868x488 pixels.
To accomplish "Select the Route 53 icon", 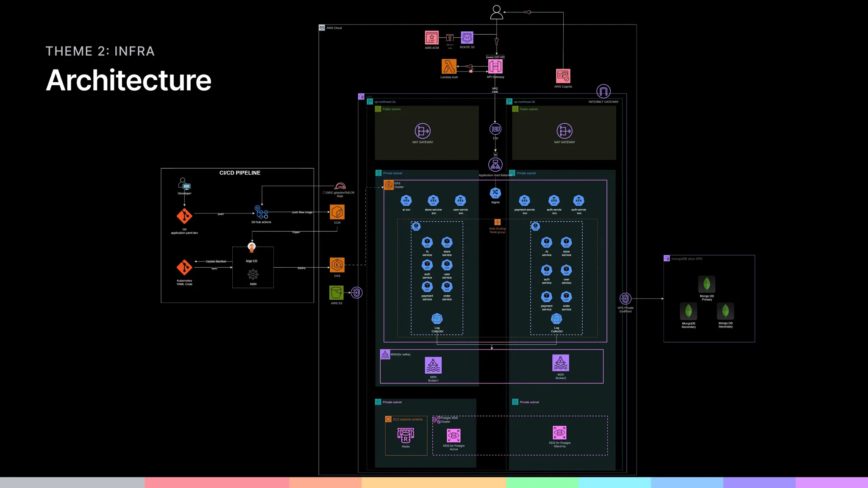I will 467,38.
